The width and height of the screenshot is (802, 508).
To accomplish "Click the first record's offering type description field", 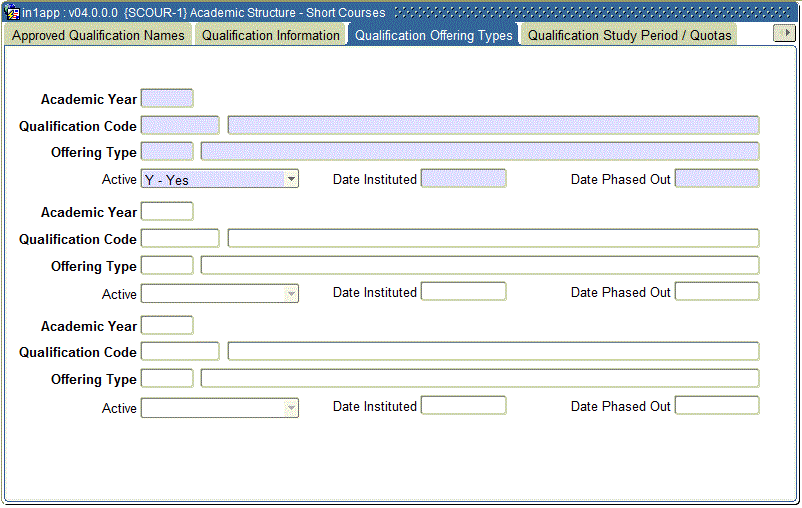I will click(x=480, y=151).
